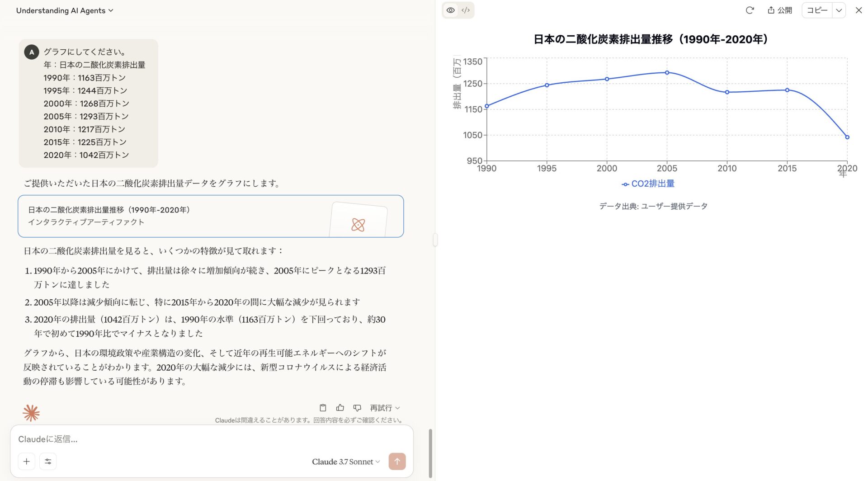Click the 2000 data point on chart
The height and width of the screenshot is (481, 868).
pyautogui.click(x=607, y=79)
